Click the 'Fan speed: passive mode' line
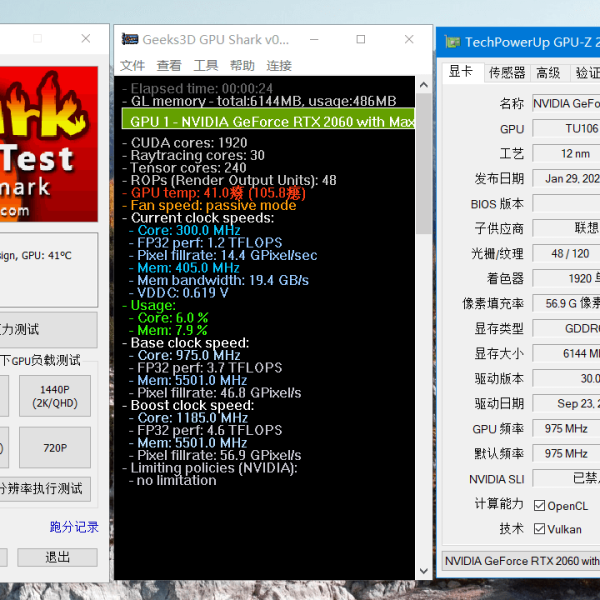600x600 pixels. pos(209,205)
